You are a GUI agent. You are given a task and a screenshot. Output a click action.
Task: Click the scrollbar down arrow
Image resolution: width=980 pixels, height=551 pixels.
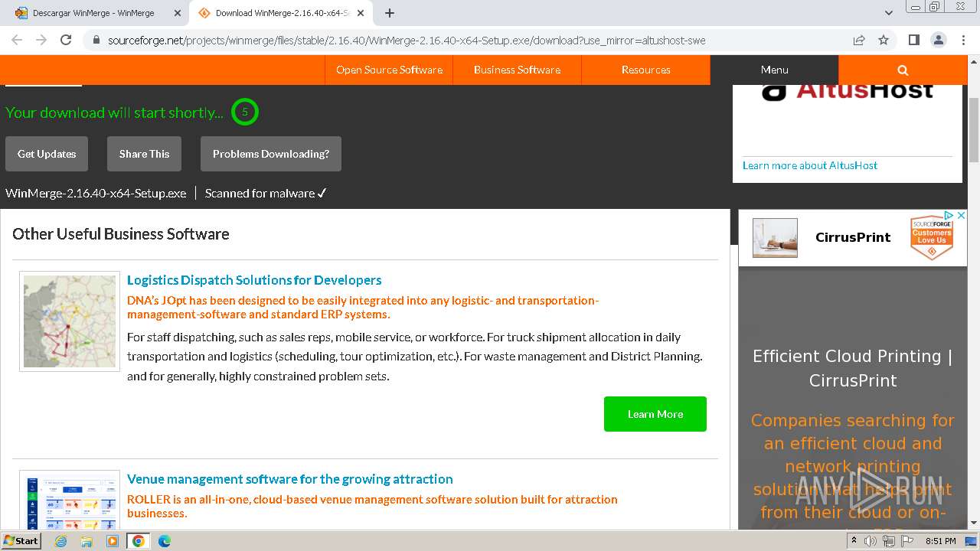[974, 523]
